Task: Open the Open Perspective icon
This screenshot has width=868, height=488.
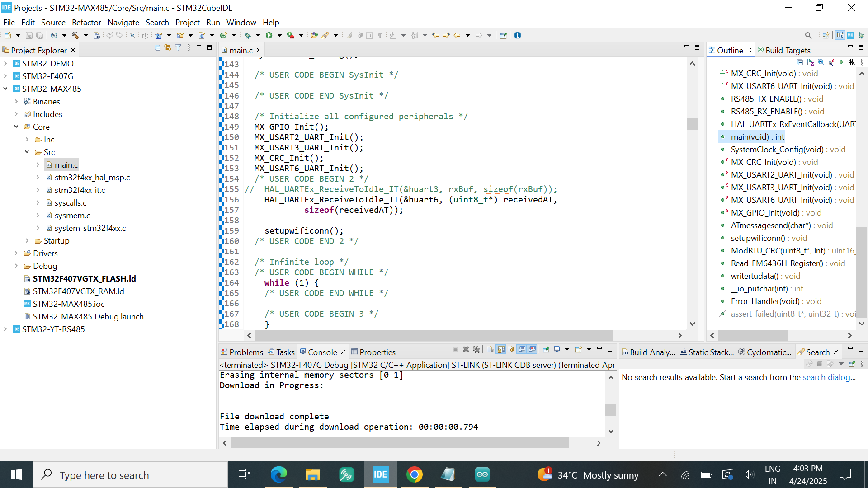Action: tap(826, 35)
